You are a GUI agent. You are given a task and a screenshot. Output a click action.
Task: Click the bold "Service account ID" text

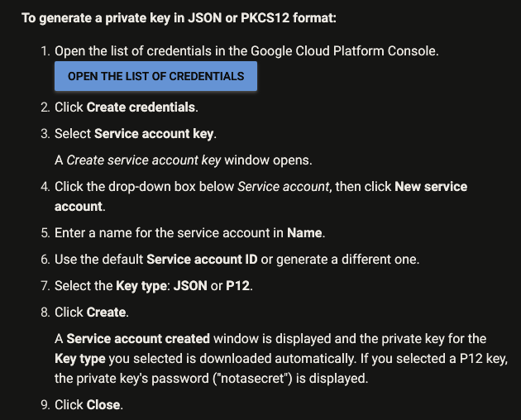point(202,259)
